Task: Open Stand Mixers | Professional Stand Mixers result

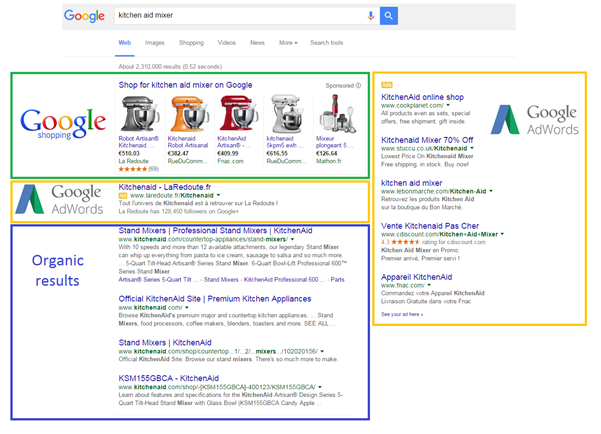Action: 215,230
